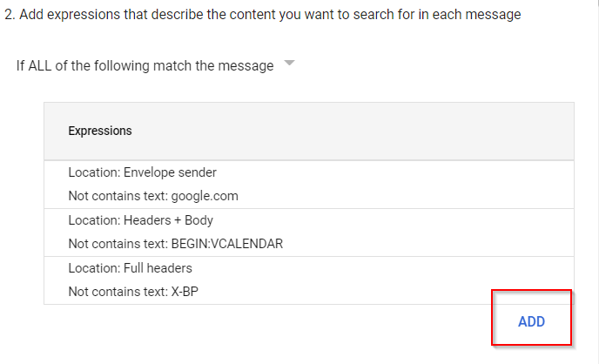The width and height of the screenshot is (599, 364).
Task: Click the "Expressions" header label text
Action: [x=100, y=131]
